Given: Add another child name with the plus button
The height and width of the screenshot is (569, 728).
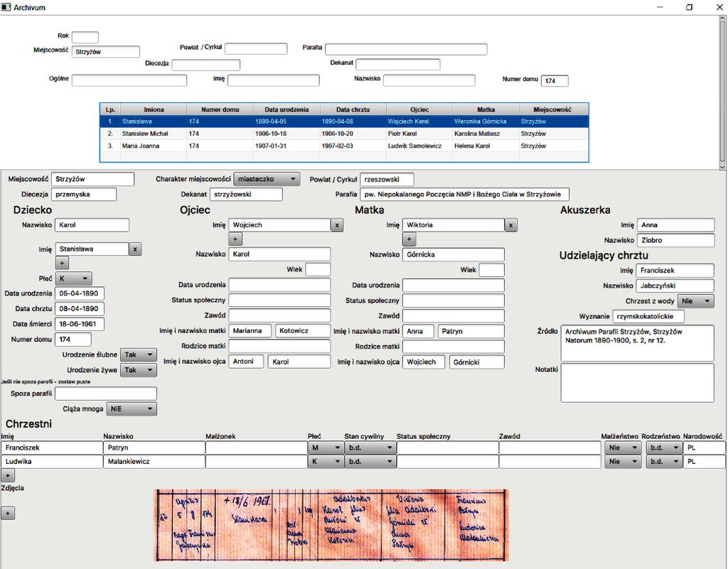Looking at the screenshot, I should point(62,263).
